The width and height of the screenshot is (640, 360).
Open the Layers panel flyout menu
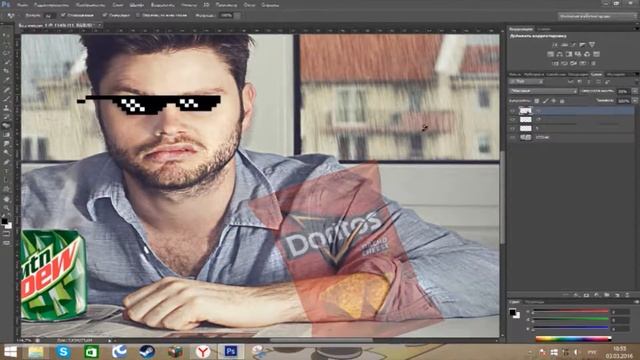636,75
